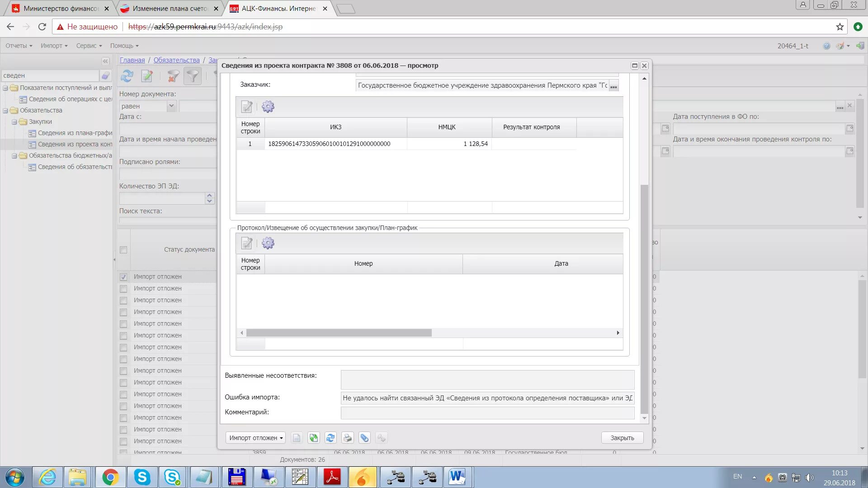This screenshot has width=868, height=488.
Task: Open settings gear in the Протокол/Извещение section
Action: point(268,244)
